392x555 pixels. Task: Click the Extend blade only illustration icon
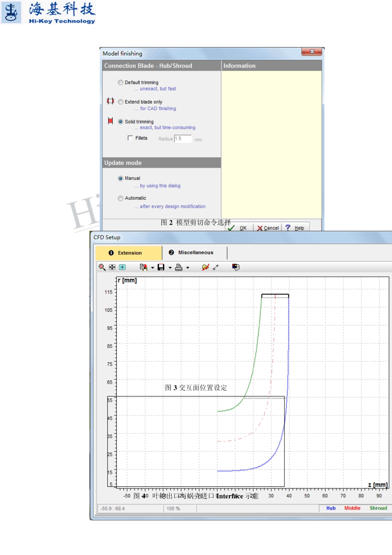(x=110, y=101)
